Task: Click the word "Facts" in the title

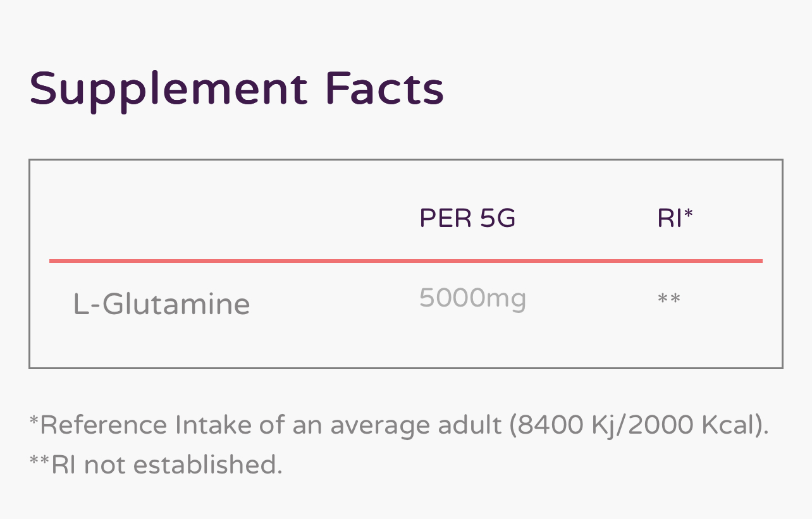Action: [384, 89]
